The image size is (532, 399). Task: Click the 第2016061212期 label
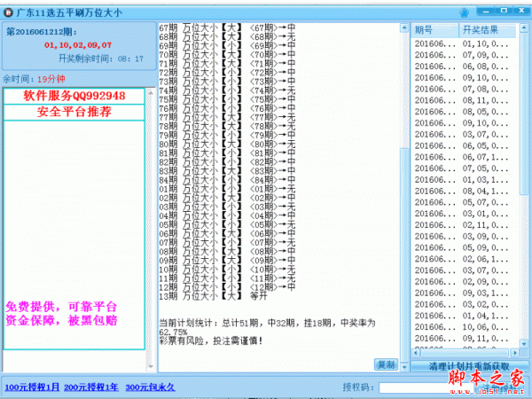pos(42,32)
